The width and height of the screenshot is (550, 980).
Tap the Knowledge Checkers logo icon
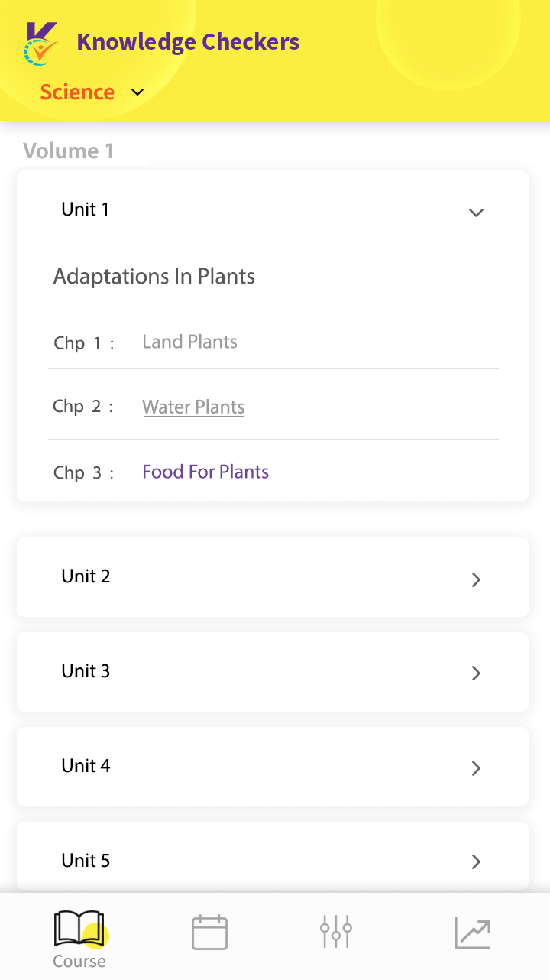[x=41, y=44]
